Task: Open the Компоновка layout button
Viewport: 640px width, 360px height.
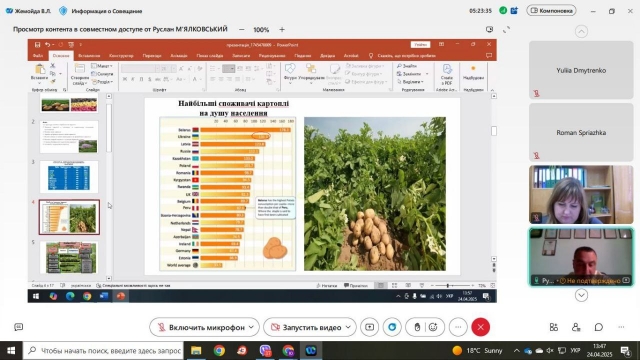Action: (x=551, y=11)
